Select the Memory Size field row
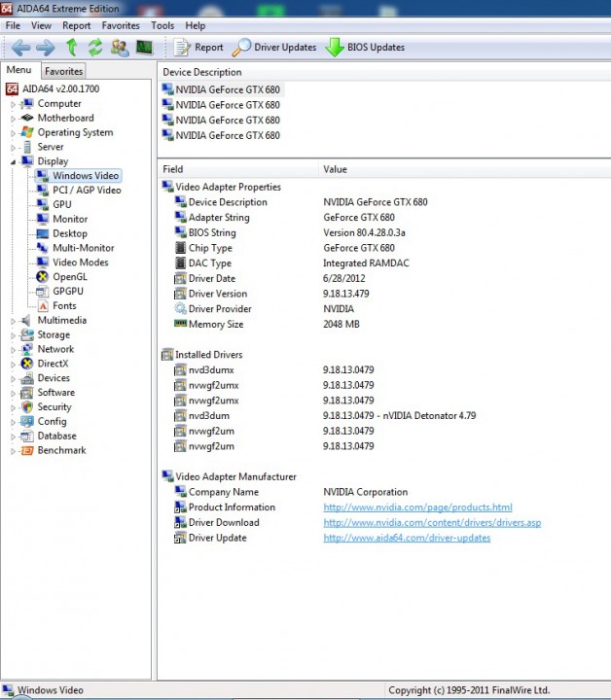The image size is (611, 700). pyautogui.click(x=385, y=324)
